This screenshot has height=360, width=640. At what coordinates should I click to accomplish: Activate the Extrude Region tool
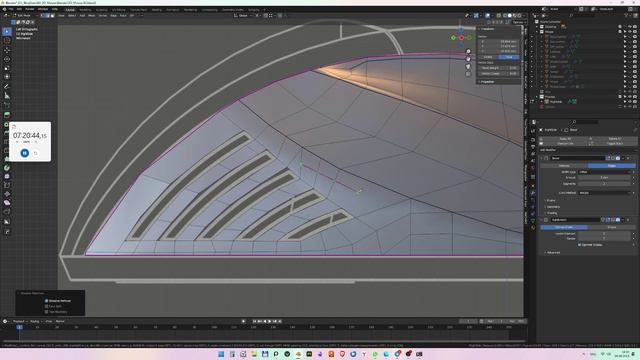pos(7,115)
